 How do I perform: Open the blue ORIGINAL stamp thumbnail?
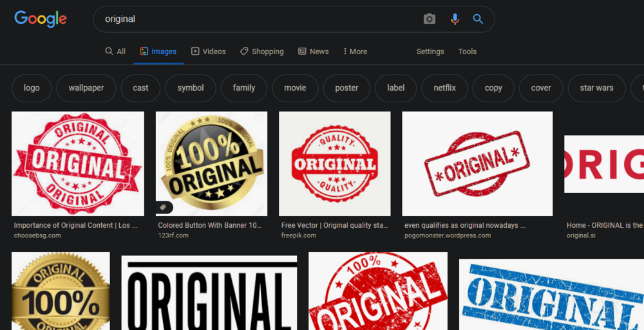[x=551, y=294]
